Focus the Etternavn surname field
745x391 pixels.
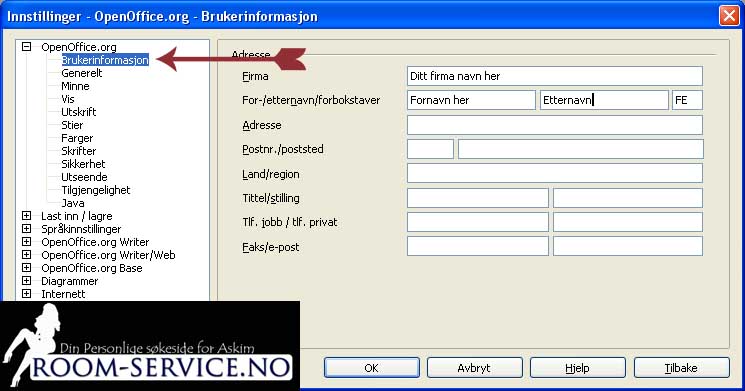click(604, 100)
